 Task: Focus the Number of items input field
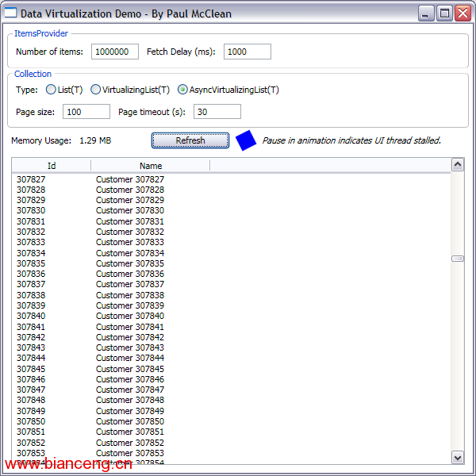(x=115, y=52)
